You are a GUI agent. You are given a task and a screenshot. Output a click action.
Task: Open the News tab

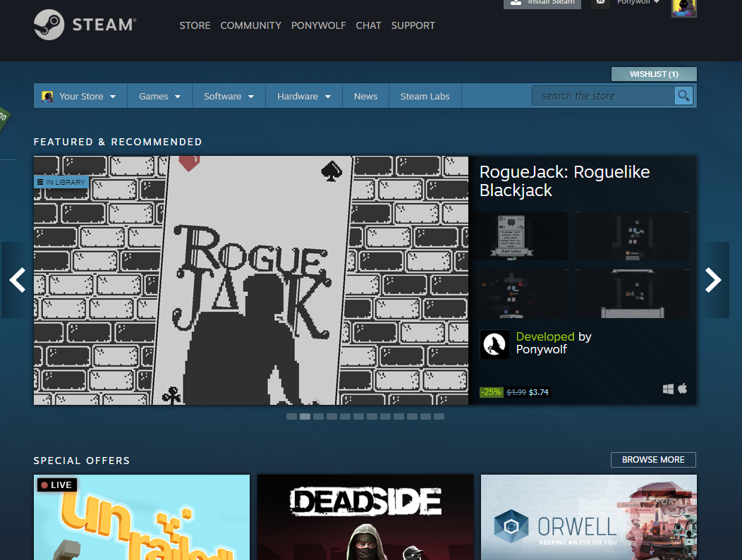365,96
